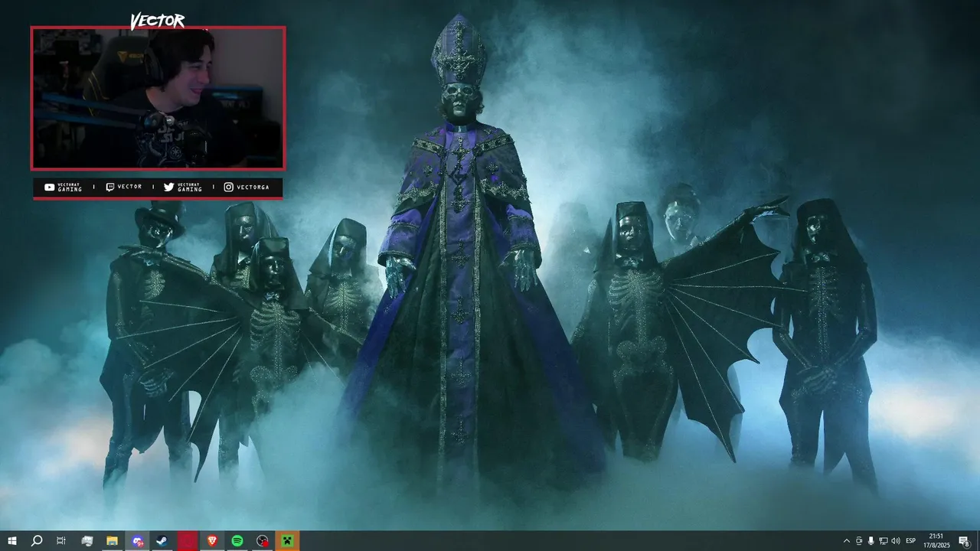980x551 pixels.
Task: Open File Explorer from the taskbar
Action: click(x=112, y=541)
